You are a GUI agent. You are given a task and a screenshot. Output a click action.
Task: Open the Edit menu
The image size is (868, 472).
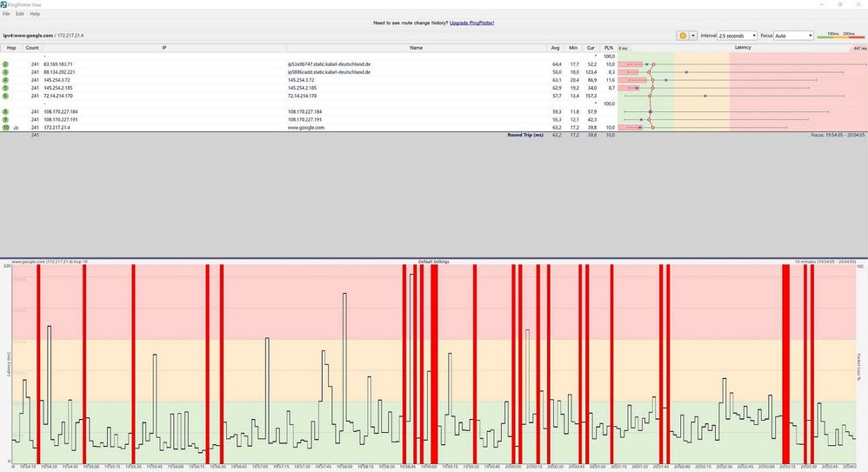pyautogui.click(x=19, y=14)
